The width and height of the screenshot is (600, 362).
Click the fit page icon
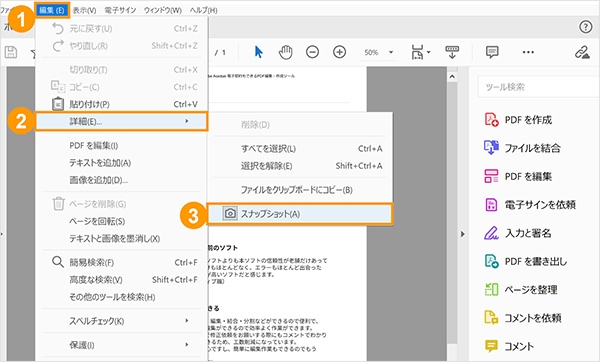417,52
